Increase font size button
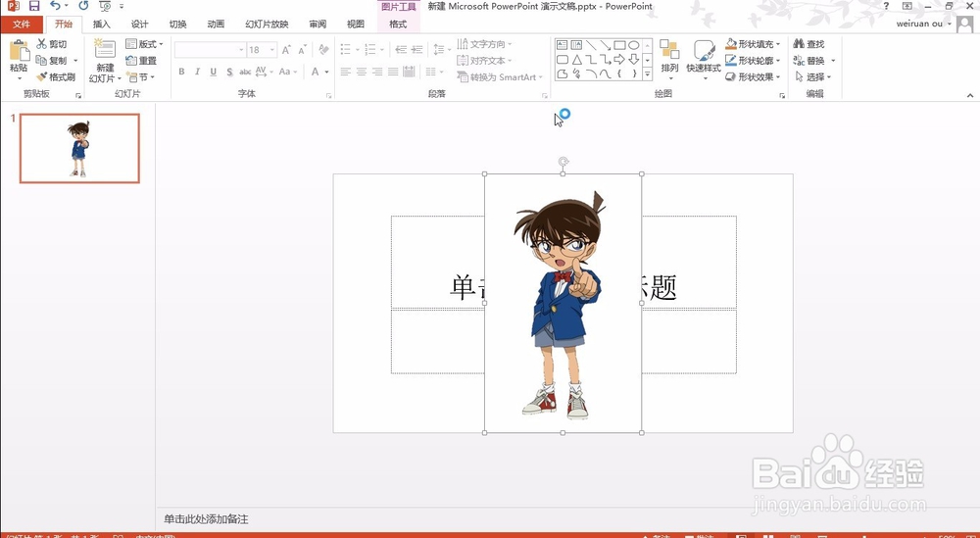This screenshot has width=980, height=538. (x=286, y=49)
